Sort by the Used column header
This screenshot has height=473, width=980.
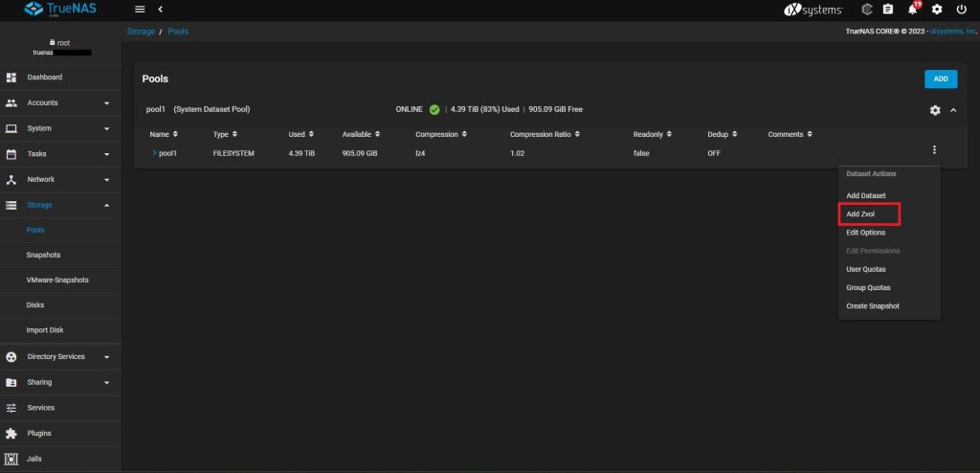[301, 134]
